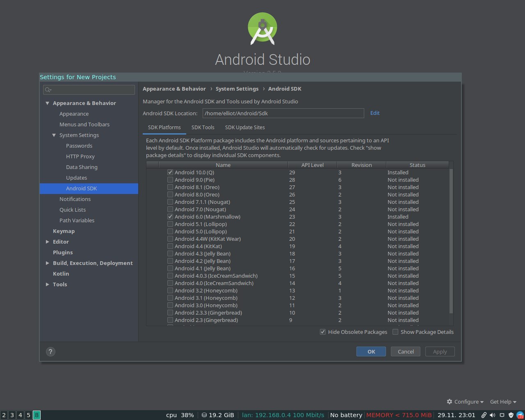Check Android 9.0 (Pie) platform
525x420 pixels.
(170, 180)
